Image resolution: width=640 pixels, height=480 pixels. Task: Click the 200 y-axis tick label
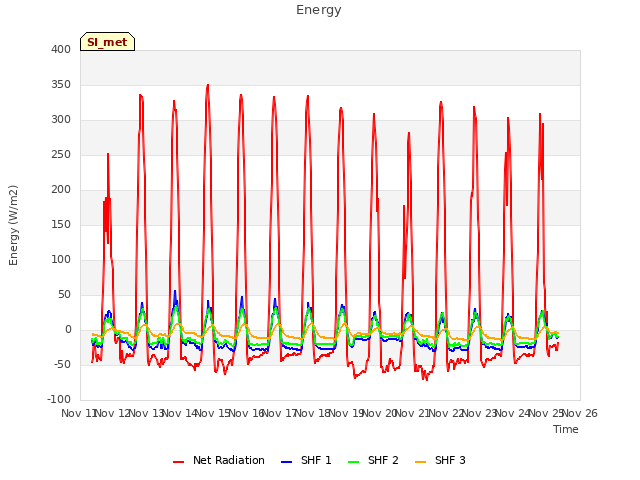point(61,189)
